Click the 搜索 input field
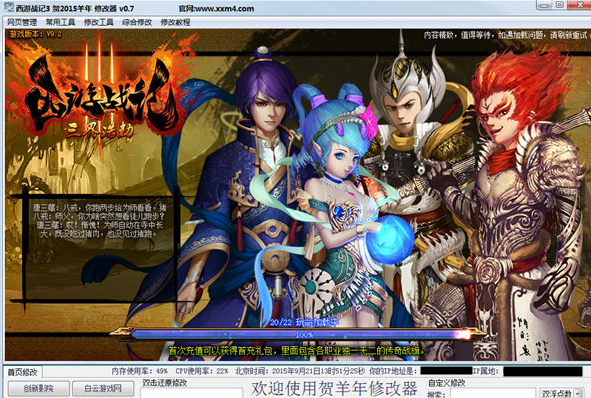 point(493,393)
